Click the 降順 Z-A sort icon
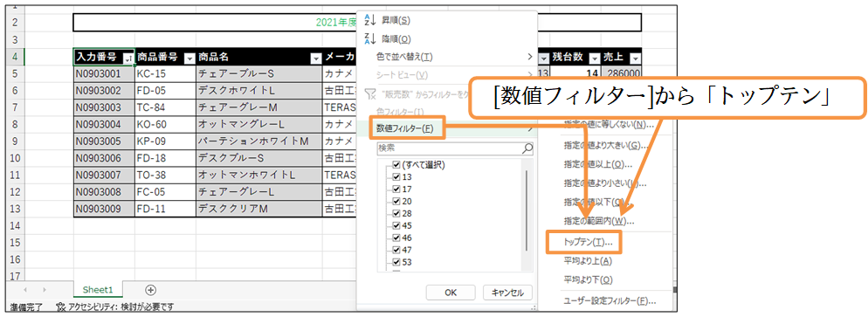This screenshot has height=317, width=868. (x=370, y=38)
